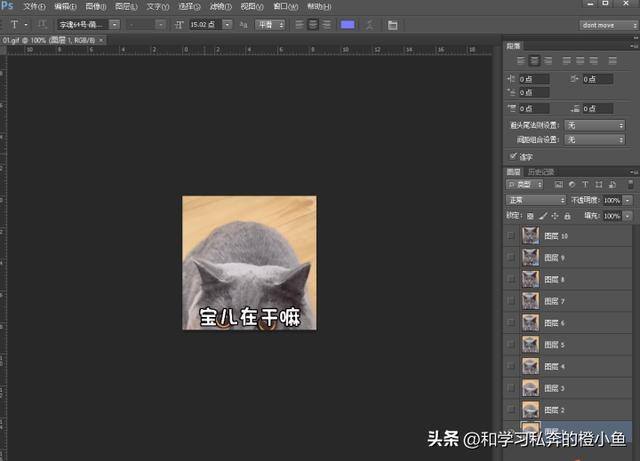
Task: Toggle text orientation button
Action: pos(42,24)
